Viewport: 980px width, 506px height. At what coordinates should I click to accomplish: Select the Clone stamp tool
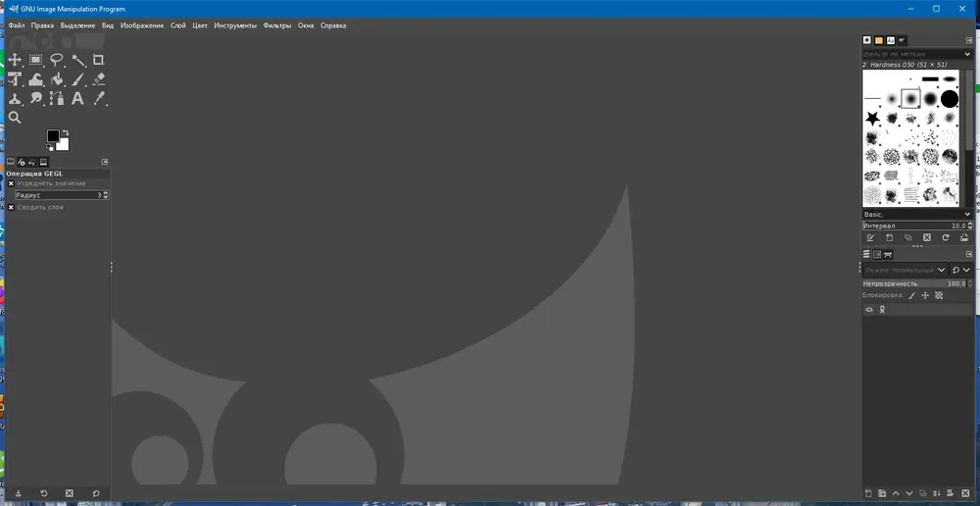point(15,98)
